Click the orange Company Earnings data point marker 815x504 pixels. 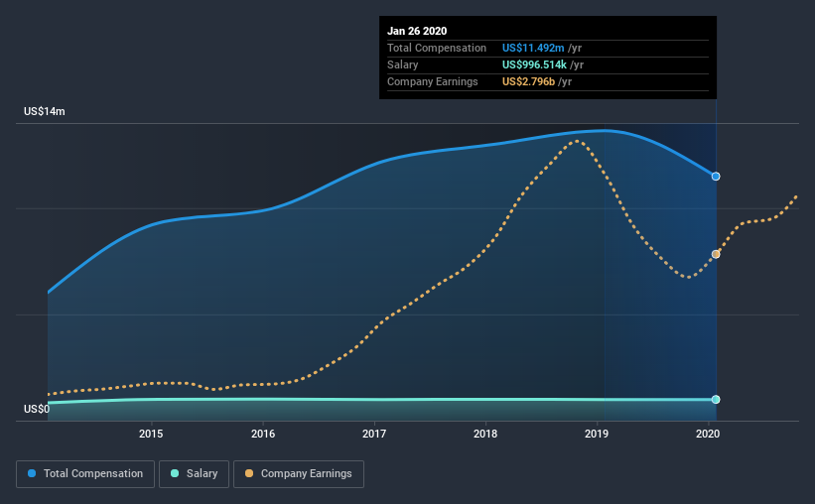[716, 254]
